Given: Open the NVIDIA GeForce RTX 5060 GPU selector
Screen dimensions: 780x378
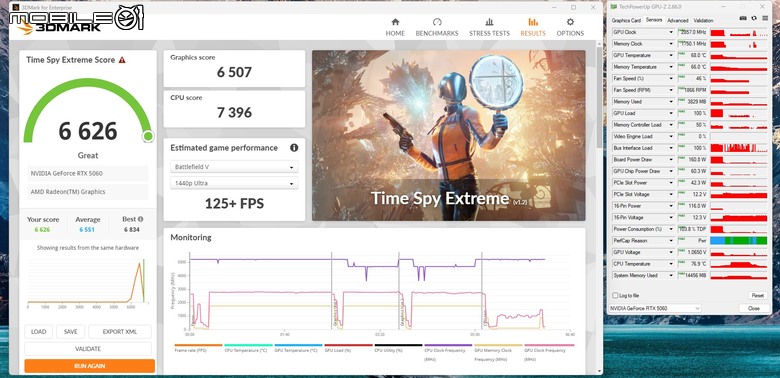Looking at the screenshot, I should pyautogui.click(x=655, y=308).
